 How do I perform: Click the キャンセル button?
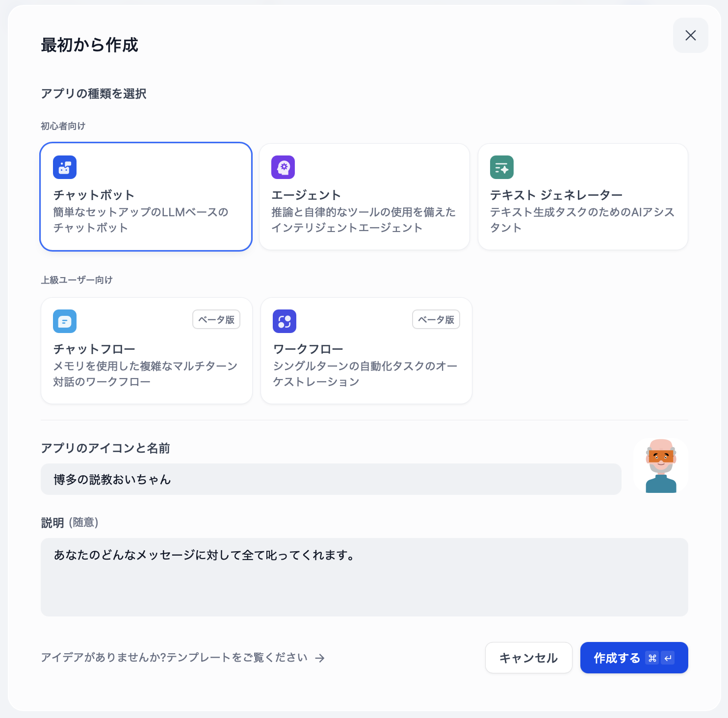(529, 658)
